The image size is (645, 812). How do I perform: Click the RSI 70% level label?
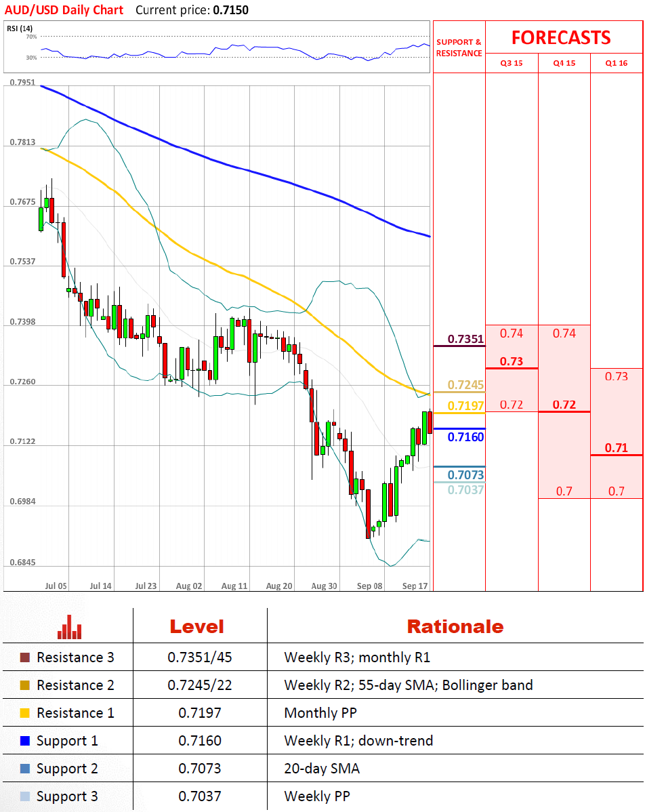[32, 37]
